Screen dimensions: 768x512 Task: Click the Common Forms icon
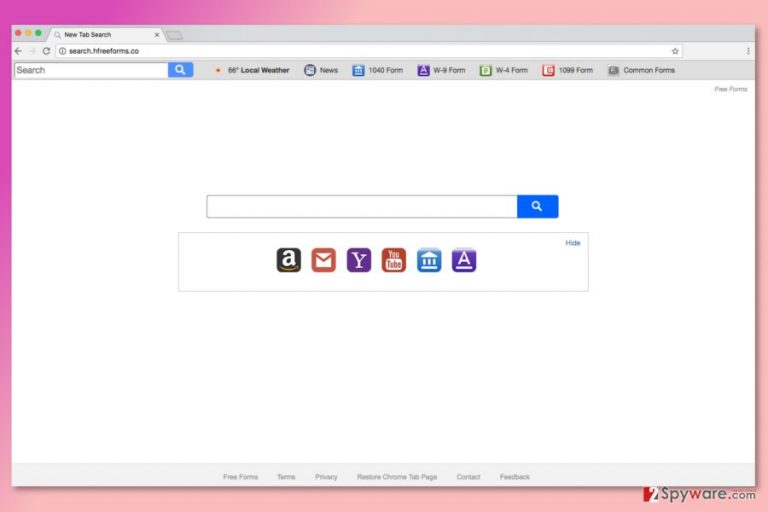(x=613, y=71)
